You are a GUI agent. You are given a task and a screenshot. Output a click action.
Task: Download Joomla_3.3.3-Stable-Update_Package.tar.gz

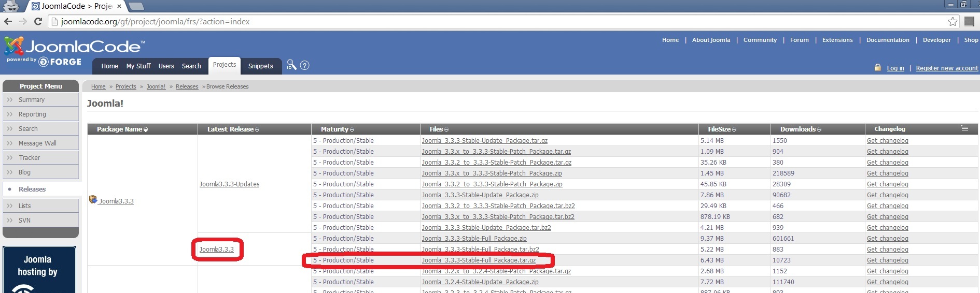[x=484, y=141]
